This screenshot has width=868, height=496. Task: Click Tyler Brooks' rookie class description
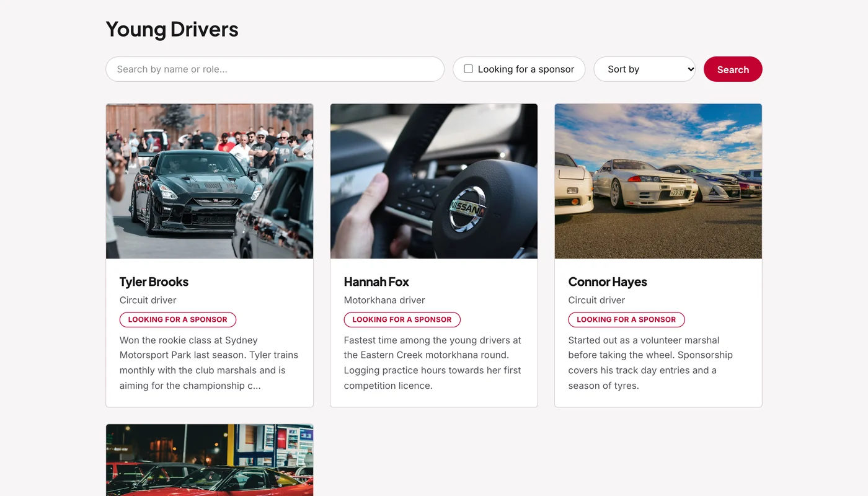coord(210,363)
